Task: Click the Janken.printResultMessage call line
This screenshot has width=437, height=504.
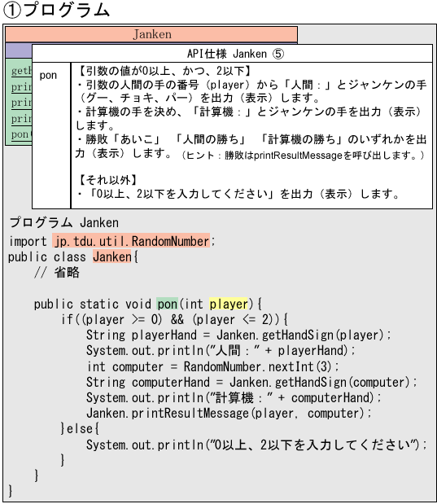Action: [x=229, y=414]
